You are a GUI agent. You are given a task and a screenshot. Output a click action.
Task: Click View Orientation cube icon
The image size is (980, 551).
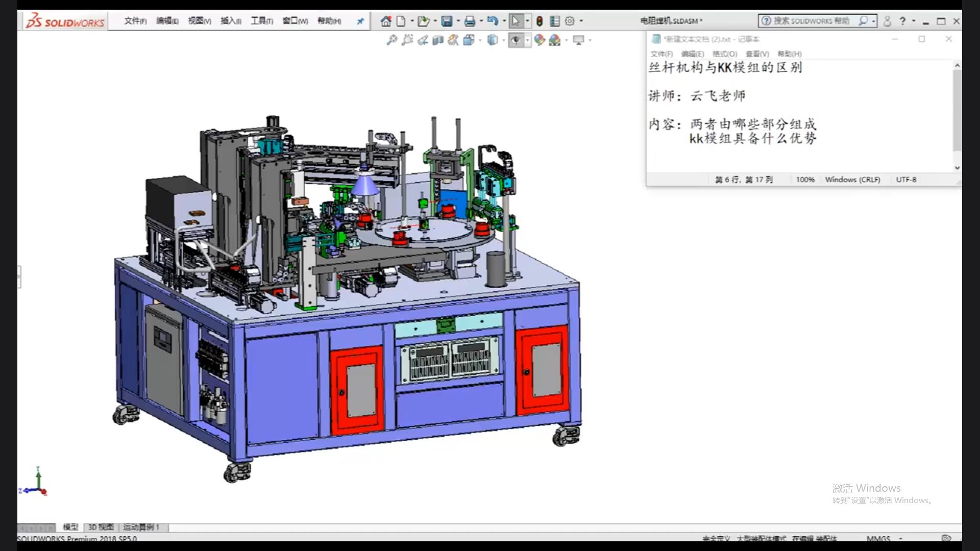469,40
